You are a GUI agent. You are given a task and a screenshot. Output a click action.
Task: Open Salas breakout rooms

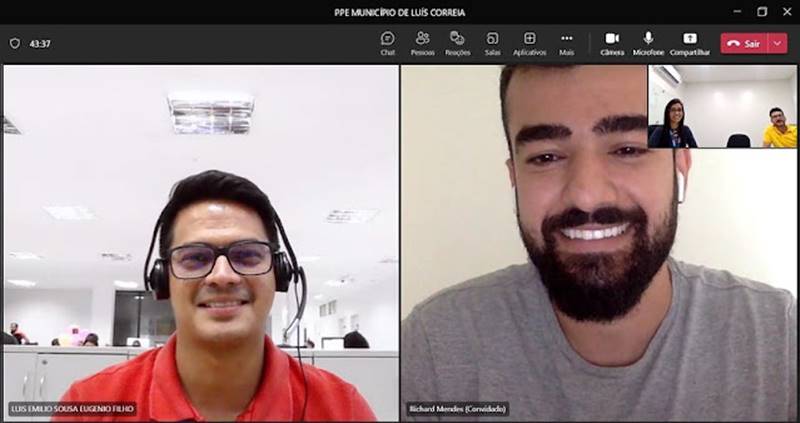coord(492,42)
